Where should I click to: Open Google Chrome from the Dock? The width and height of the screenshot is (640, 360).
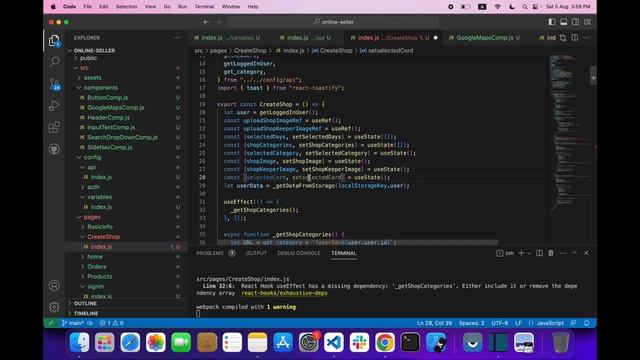tap(384, 342)
